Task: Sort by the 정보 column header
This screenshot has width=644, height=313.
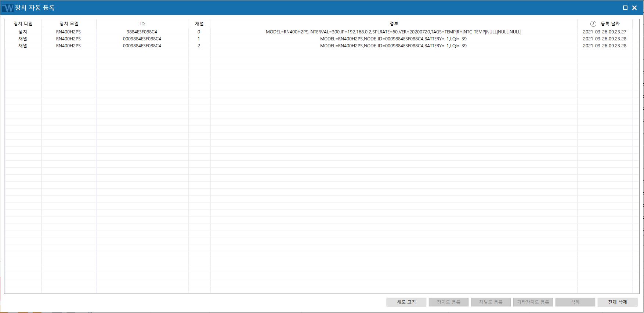Action: pos(394,23)
